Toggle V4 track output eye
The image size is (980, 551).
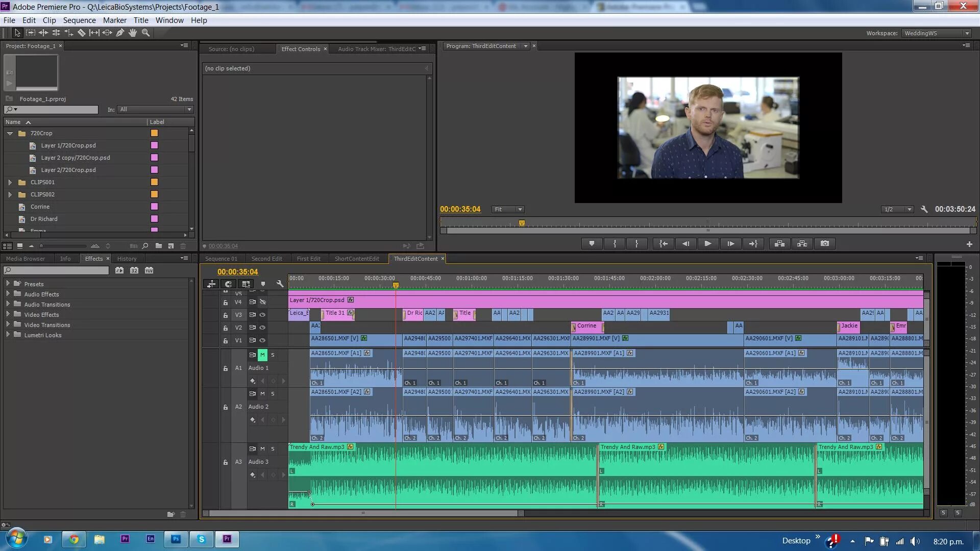262,302
